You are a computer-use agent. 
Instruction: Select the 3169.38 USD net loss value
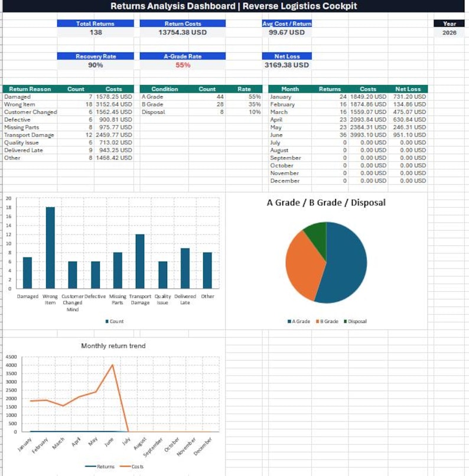click(x=287, y=65)
